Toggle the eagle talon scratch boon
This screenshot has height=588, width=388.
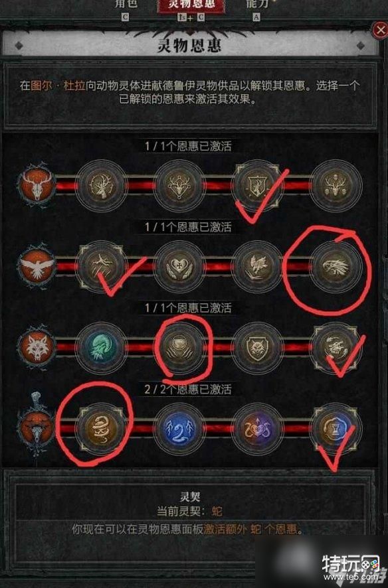[101, 267]
